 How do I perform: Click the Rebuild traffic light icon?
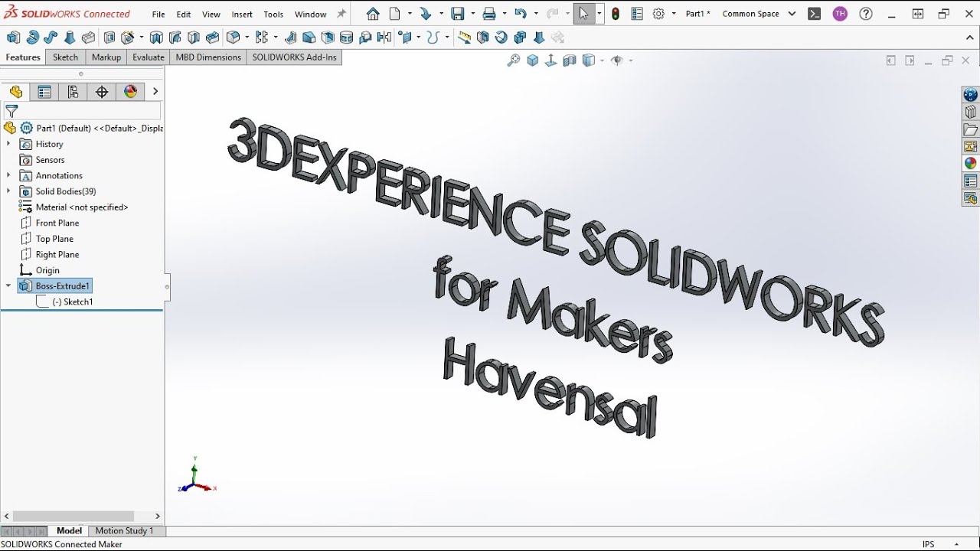(x=616, y=14)
